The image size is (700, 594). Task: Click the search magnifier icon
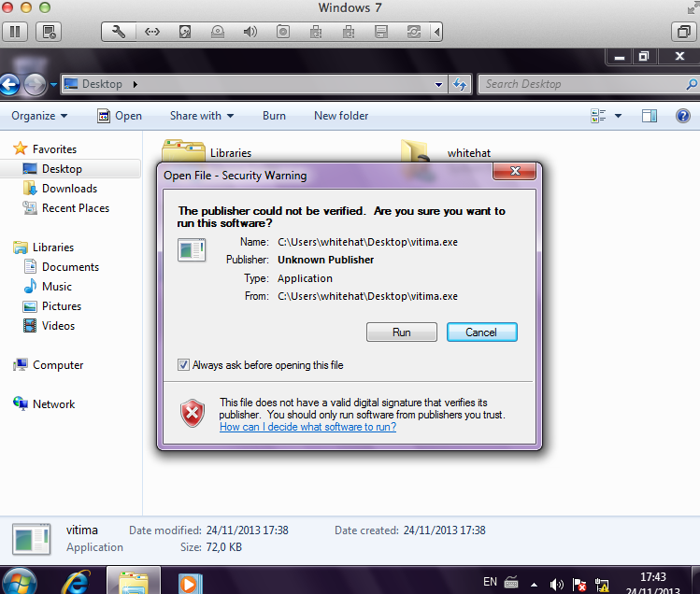(692, 84)
